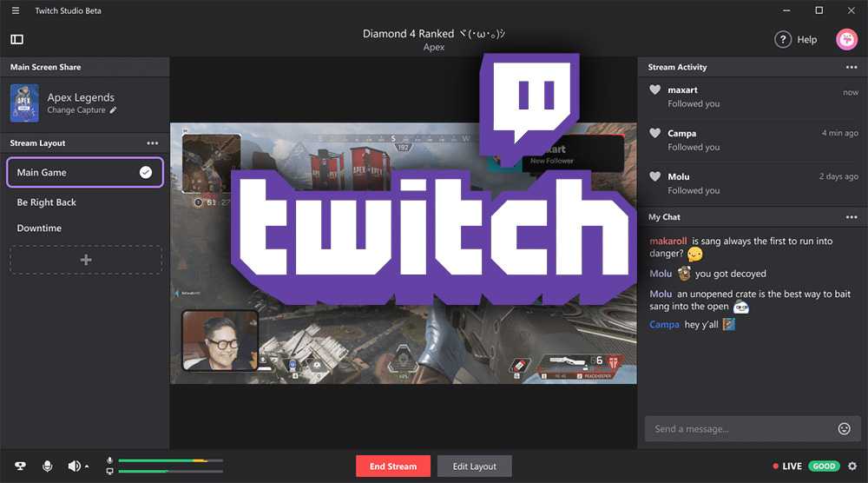Click small mic icon beside meter

tap(109, 460)
